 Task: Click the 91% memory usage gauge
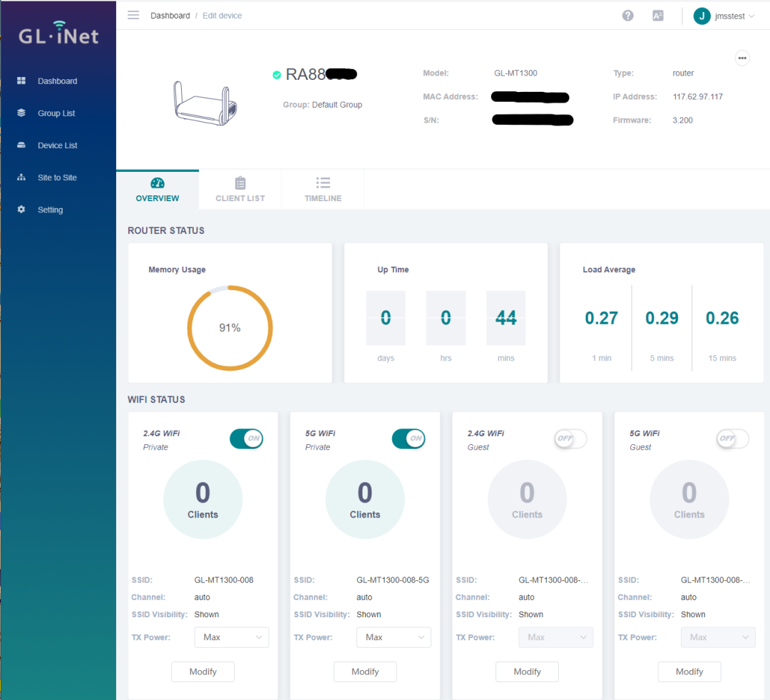tap(230, 327)
